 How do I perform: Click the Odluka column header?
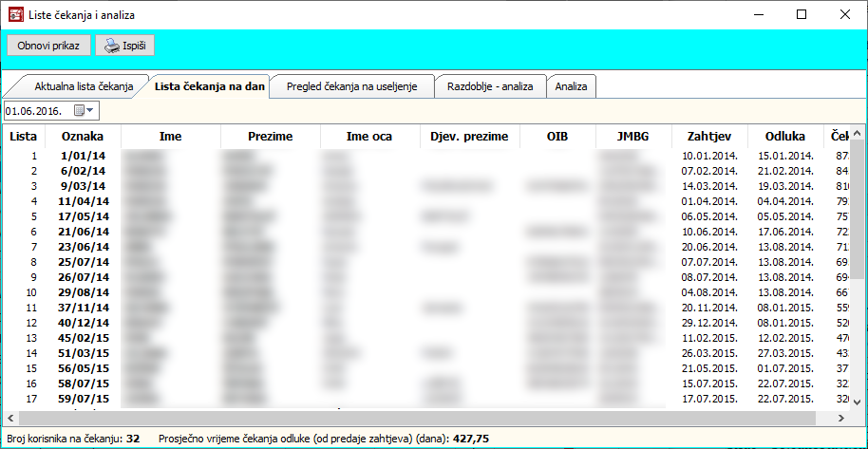tap(784, 137)
